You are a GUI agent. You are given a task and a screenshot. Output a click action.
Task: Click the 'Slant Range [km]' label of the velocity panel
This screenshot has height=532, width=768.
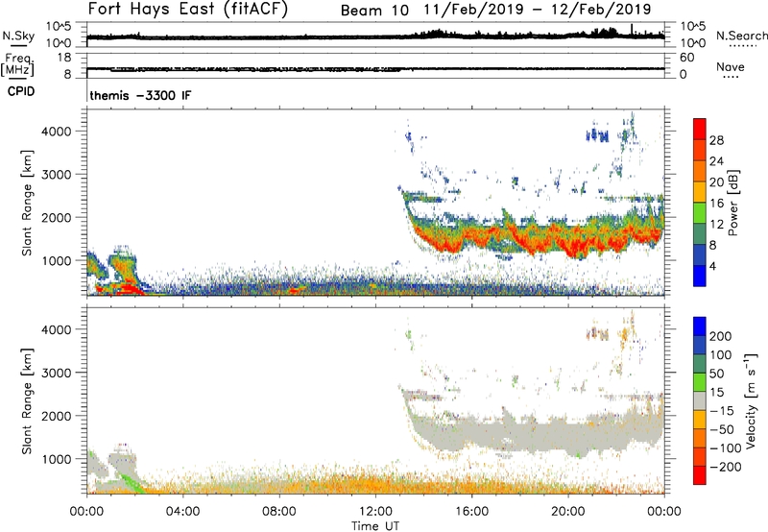tap(27, 401)
